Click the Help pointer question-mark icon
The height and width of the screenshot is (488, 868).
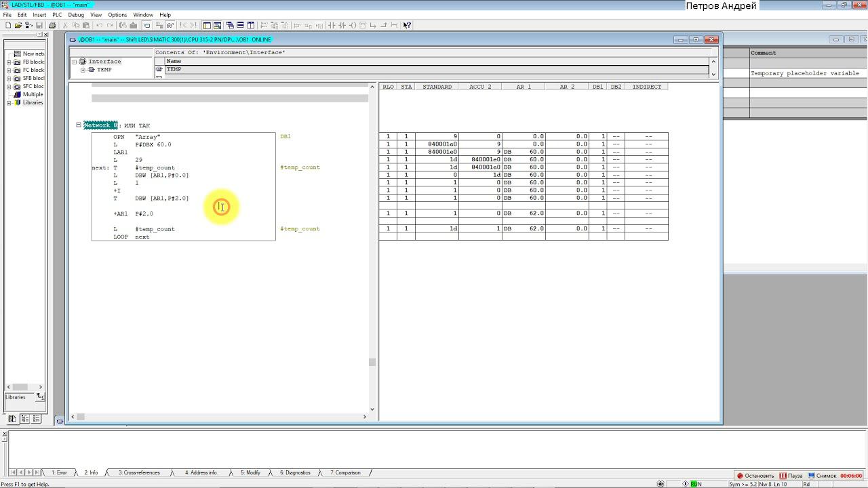coord(407,25)
